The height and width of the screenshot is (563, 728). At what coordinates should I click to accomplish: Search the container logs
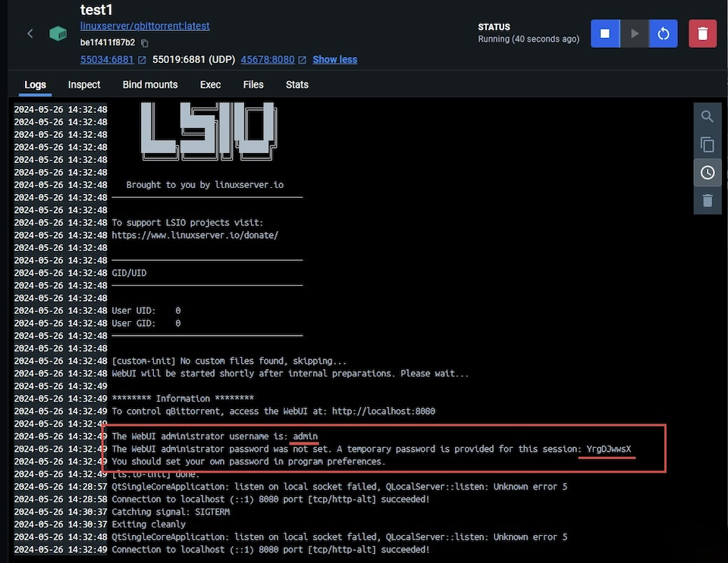707,117
